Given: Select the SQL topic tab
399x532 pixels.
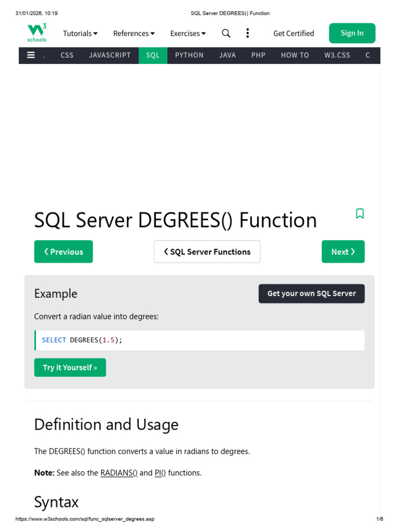Looking at the screenshot, I should 153,55.
